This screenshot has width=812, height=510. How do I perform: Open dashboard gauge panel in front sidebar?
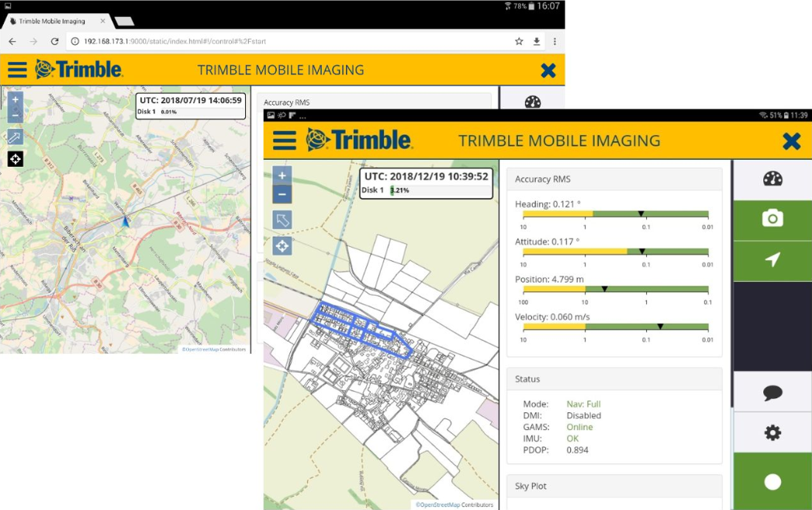pyautogui.click(x=772, y=179)
